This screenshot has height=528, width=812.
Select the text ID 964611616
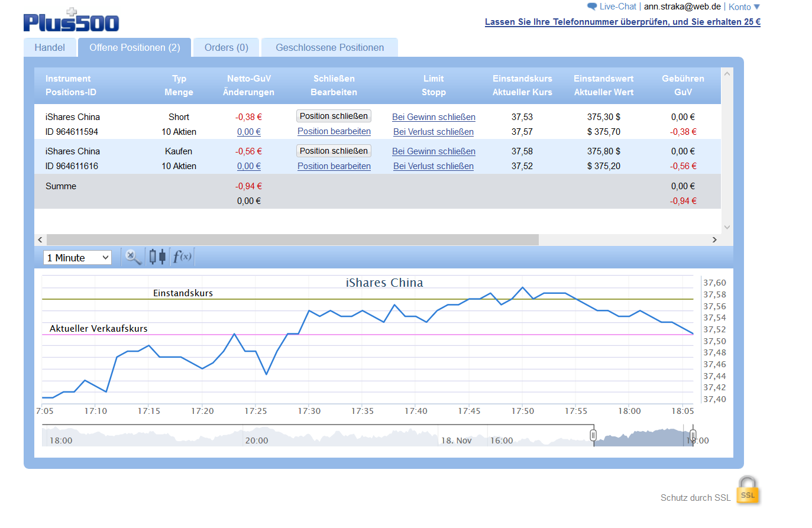tap(72, 166)
